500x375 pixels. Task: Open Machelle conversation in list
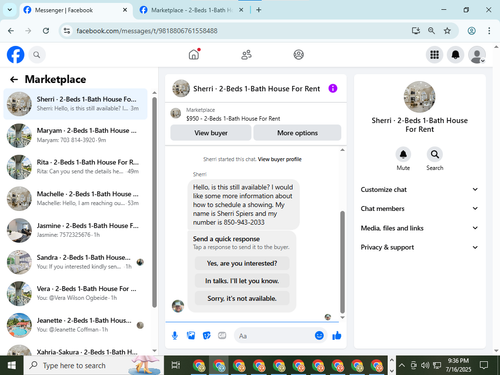pos(75,199)
